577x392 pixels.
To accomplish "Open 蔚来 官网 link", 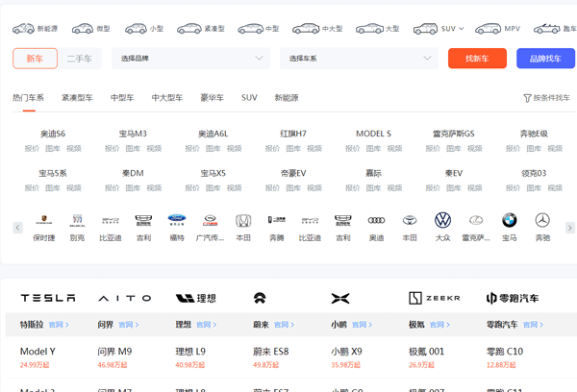I will coord(284,325).
